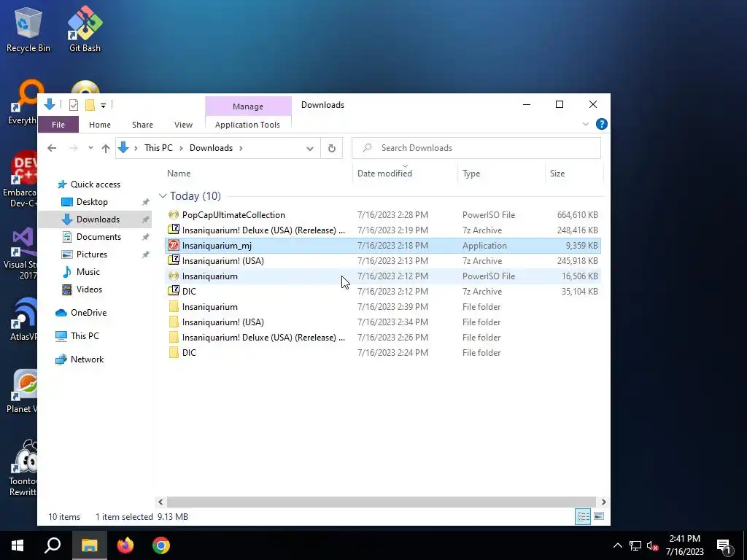Show hidden system tray icons
Screen dimensions: 747x560
(x=617, y=545)
